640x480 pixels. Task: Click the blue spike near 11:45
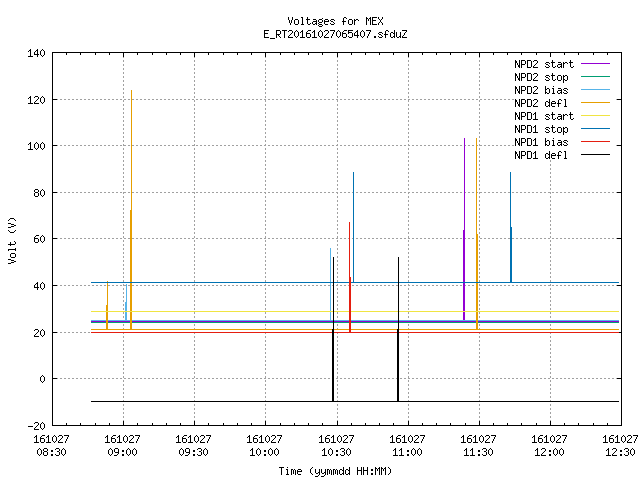(x=511, y=227)
